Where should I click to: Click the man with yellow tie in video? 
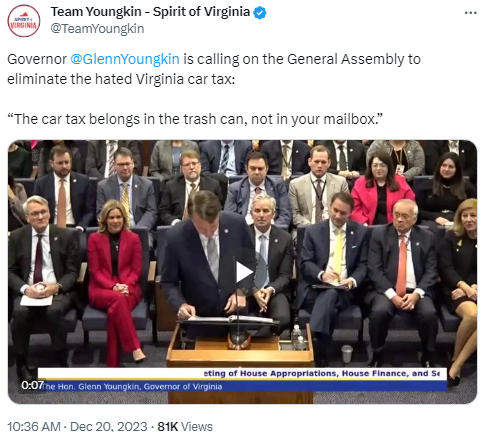point(335,267)
